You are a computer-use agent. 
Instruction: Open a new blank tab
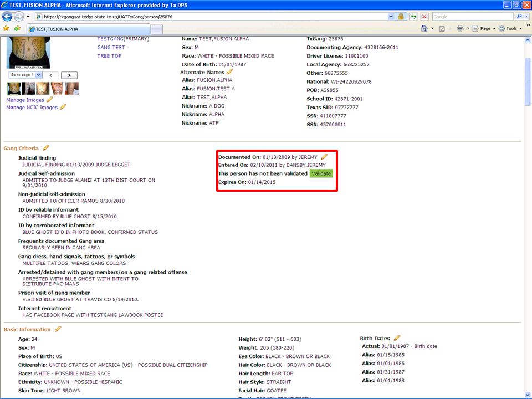156,29
